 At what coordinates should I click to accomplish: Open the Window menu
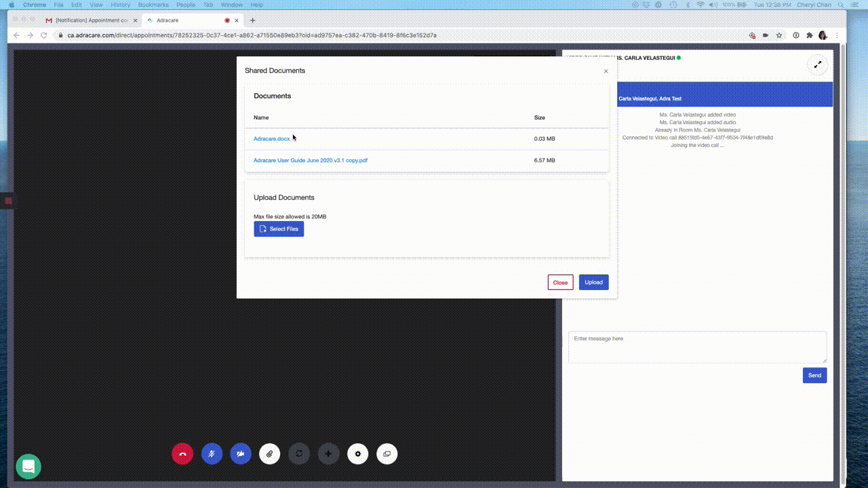[232, 5]
